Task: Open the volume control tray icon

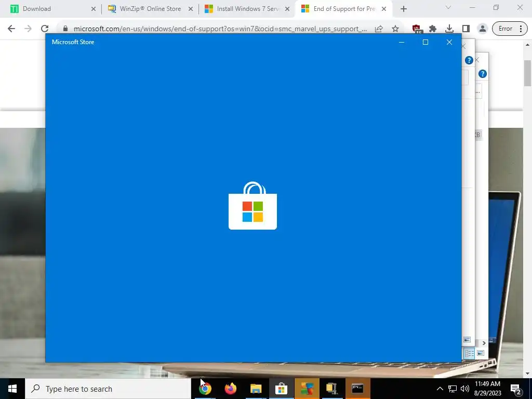Action: [x=465, y=389]
